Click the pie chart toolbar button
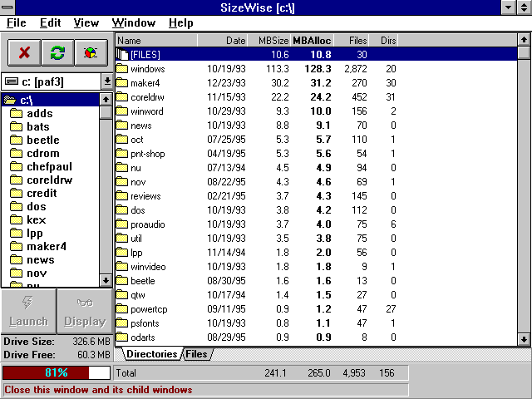The width and height of the screenshot is (532, 399). [x=90, y=52]
